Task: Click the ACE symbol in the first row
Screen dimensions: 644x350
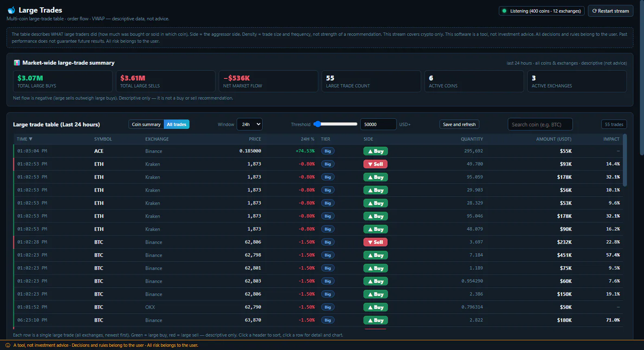Action: [x=99, y=151]
